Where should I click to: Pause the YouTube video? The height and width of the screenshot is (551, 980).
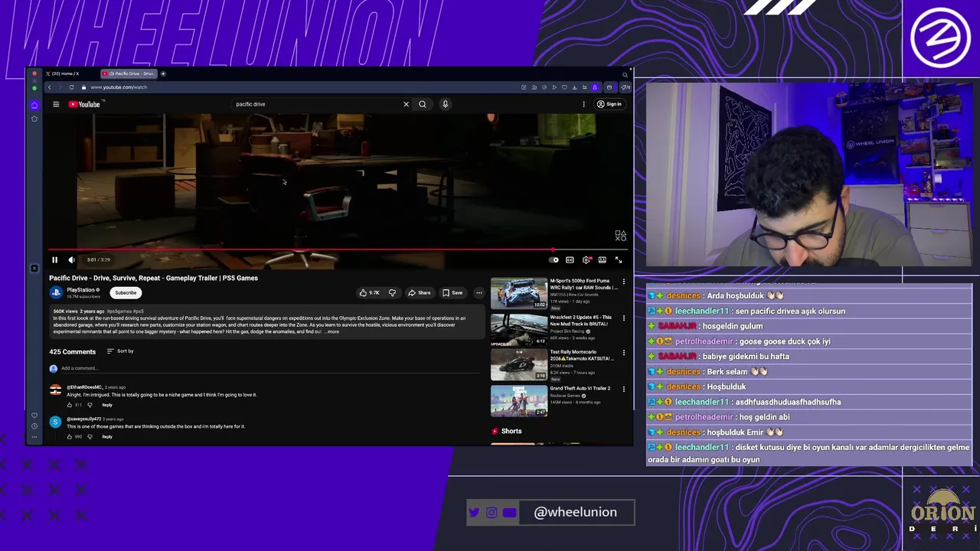54,260
